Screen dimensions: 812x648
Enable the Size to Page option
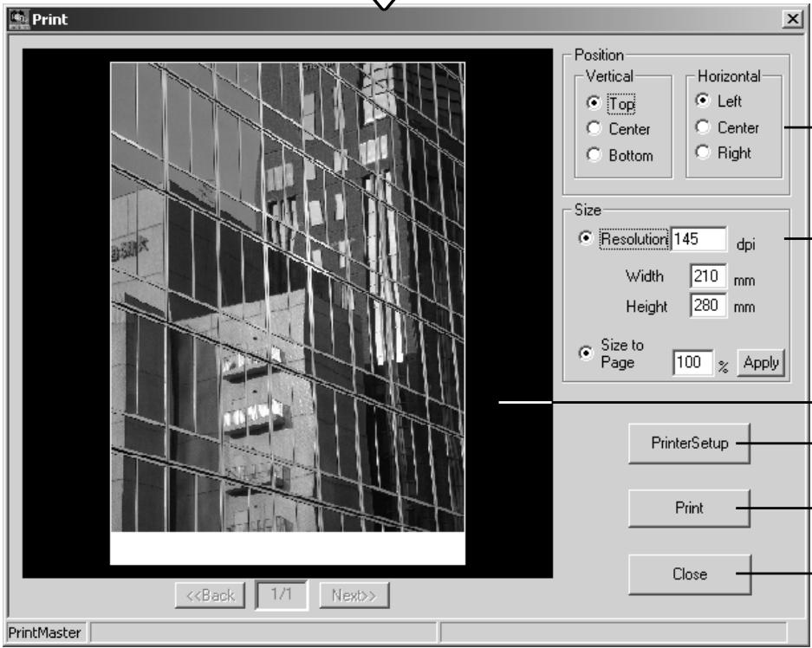(585, 353)
